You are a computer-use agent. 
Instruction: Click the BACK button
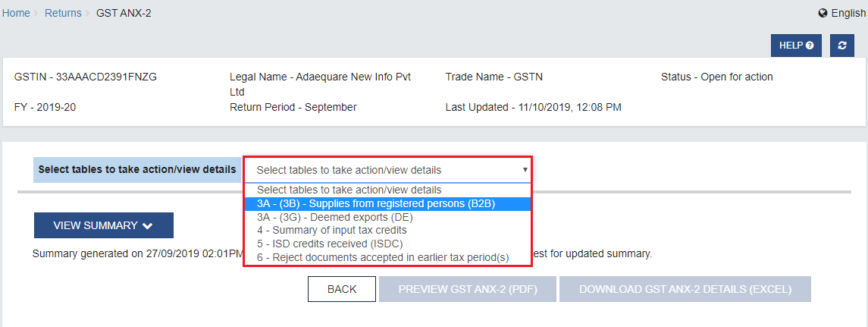pos(342,289)
